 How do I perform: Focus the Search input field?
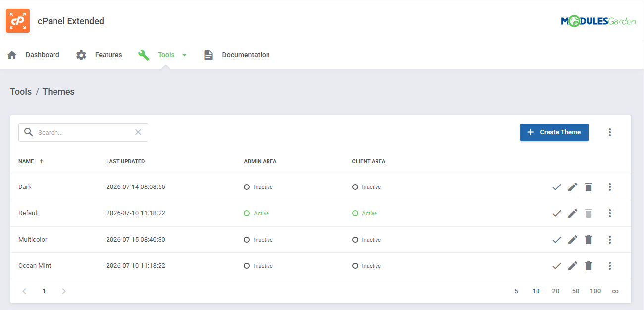click(x=83, y=132)
